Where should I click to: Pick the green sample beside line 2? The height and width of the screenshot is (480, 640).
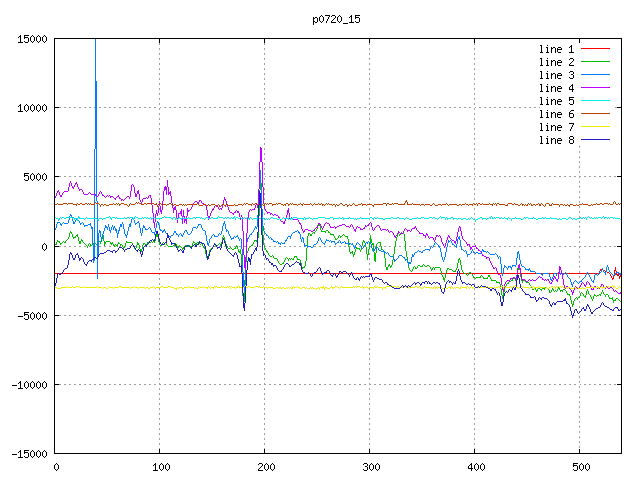(x=595, y=62)
